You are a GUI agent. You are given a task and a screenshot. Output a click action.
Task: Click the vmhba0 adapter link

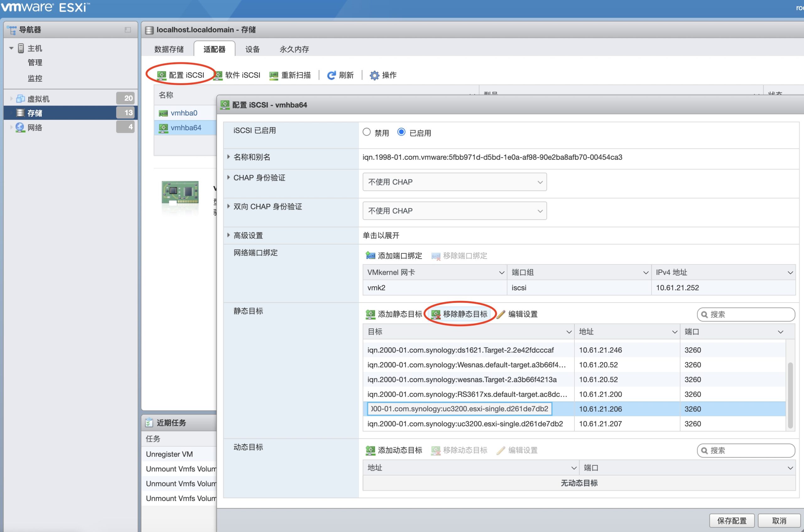point(184,113)
